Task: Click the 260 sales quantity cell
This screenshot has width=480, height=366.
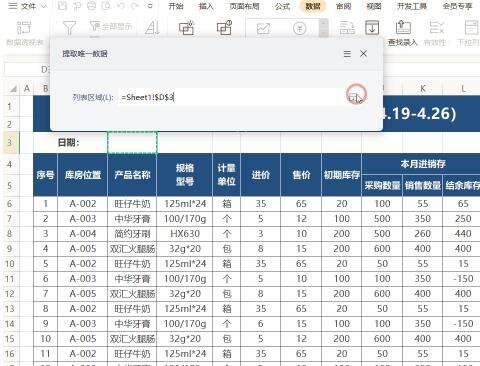Action: [x=423, y=234]
